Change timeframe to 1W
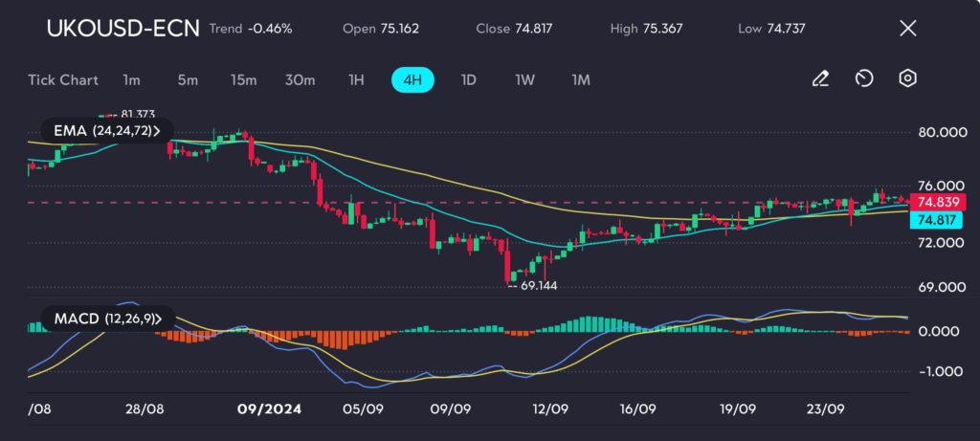Image resolution: width=980 pixels, height=441 pixels. (x=524, y=79)
